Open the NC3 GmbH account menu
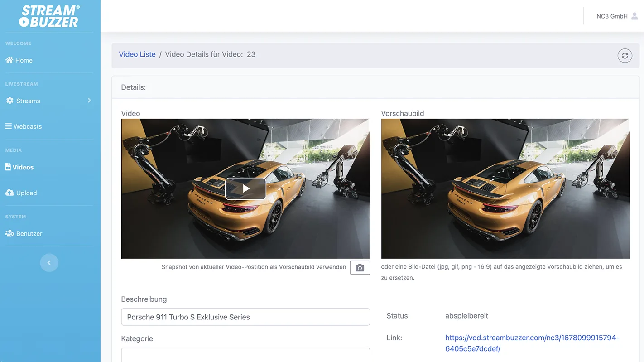 tap(617, 16)
